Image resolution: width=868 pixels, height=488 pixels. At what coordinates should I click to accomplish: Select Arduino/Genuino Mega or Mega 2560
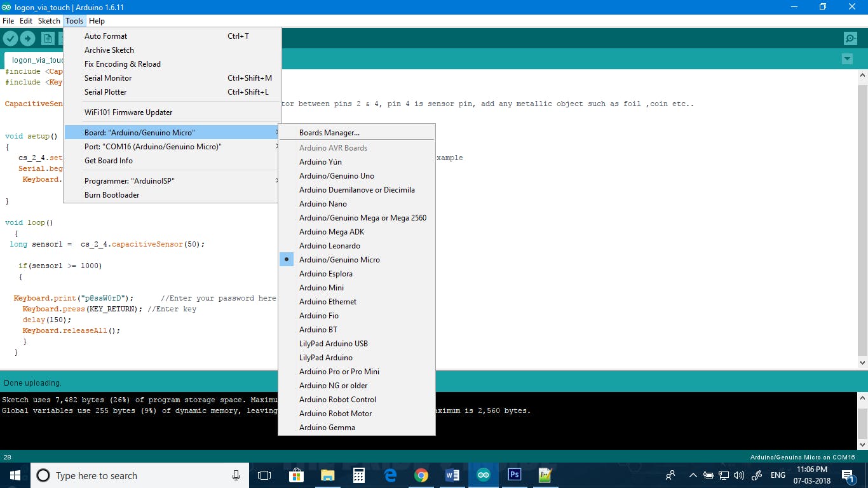[x=356, y=218]
